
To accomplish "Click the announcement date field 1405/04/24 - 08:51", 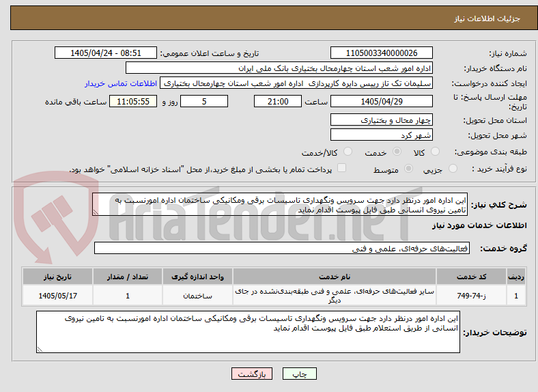I will click(106, 53).
